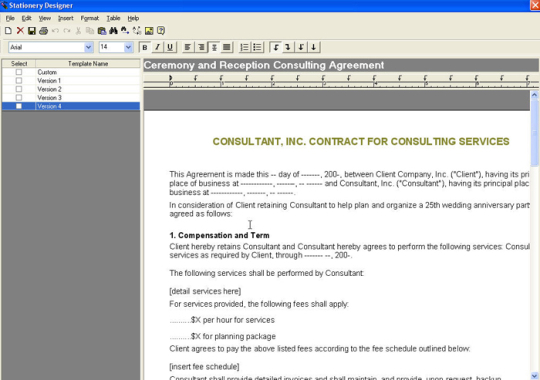Open the File menu
Viewport: 540px width, 380px height.
pos(10,18)
